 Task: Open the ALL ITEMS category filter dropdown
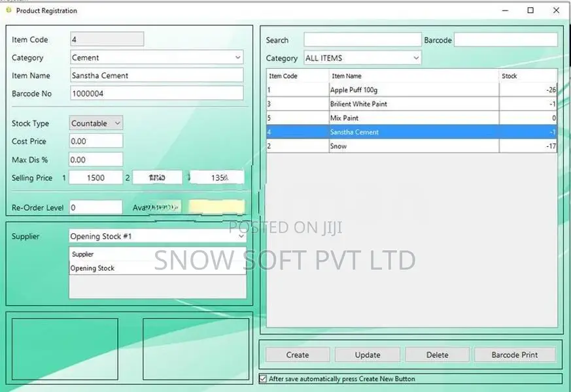coord(362,57)
